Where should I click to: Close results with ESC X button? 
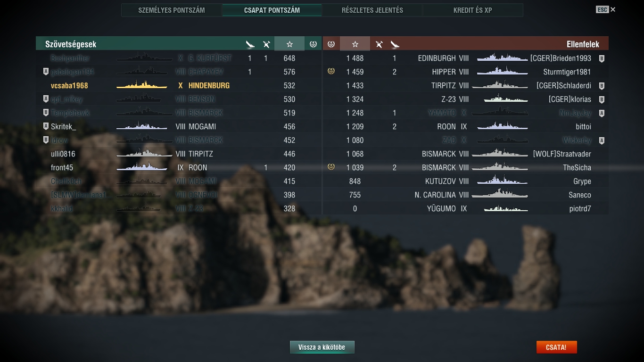[x=606, y=9]
